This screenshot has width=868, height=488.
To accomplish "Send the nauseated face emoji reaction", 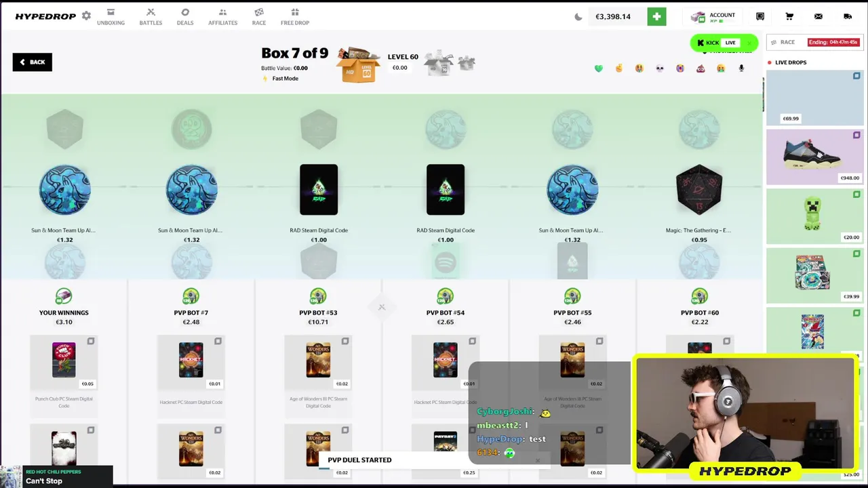I will point(721,68).
